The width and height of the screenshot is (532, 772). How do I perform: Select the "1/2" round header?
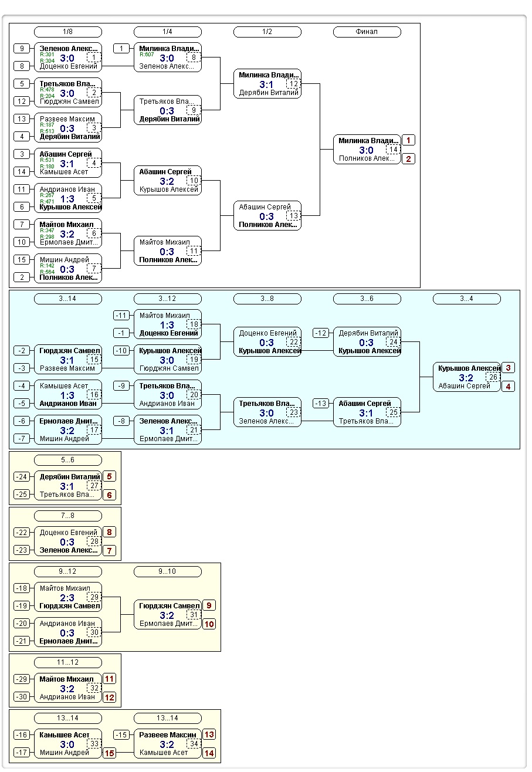coord(267,32)
